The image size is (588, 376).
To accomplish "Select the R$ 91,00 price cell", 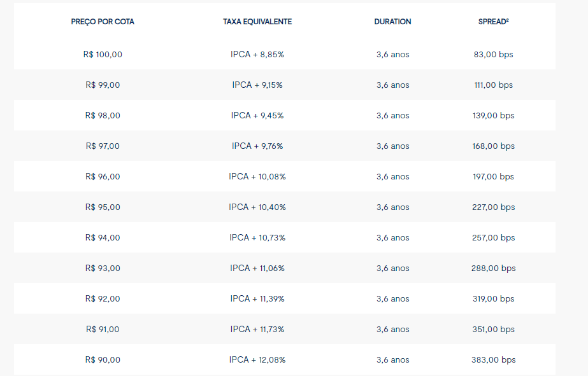I will 103,329.
